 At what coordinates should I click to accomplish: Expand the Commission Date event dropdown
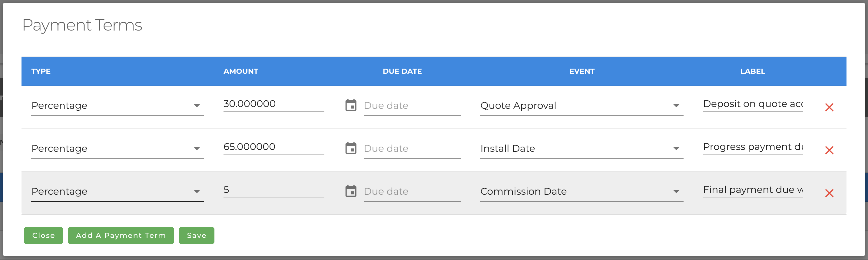point(581,191)
